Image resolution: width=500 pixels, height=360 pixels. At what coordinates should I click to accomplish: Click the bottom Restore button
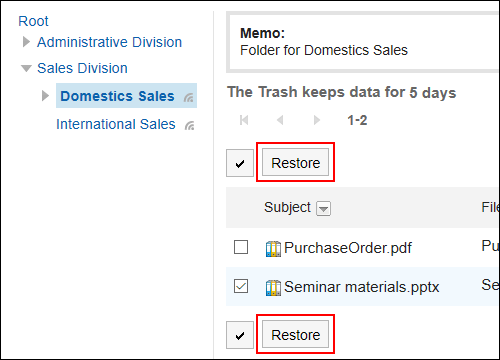pyautogui.click(x=295, y=334)
